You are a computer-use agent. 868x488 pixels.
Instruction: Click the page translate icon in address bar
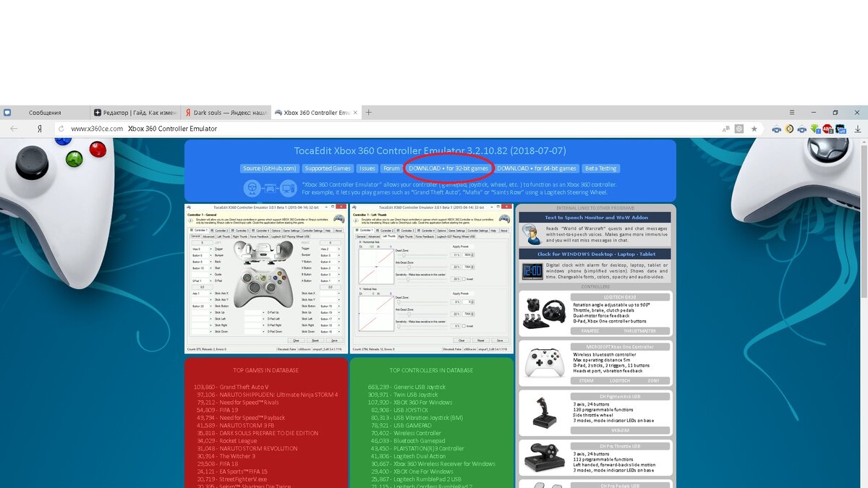coord(726,129)
